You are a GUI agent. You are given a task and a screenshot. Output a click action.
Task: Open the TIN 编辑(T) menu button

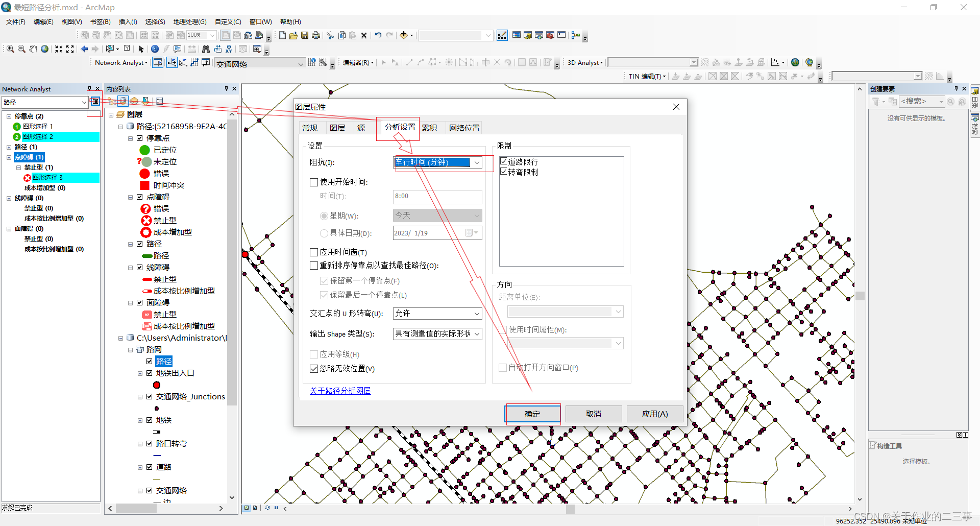coord(647,76)
